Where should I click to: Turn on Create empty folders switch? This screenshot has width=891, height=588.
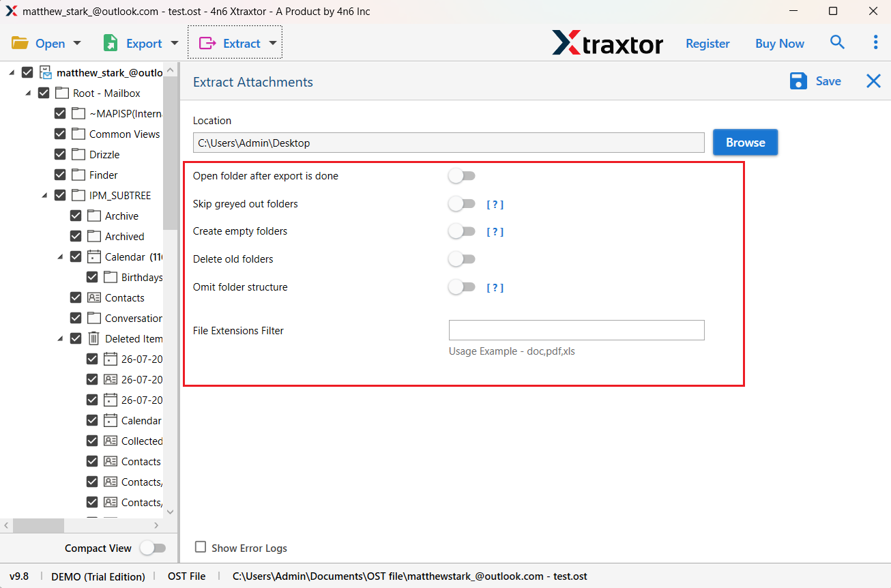461,231
